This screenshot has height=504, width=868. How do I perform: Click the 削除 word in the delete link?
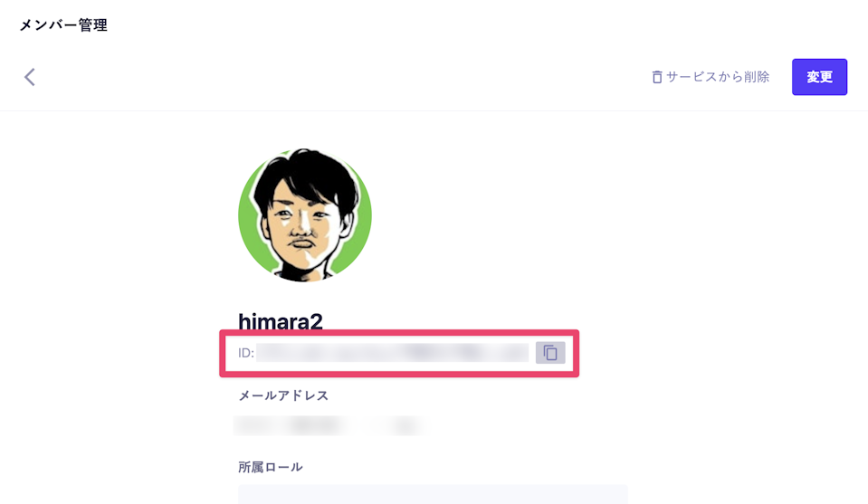tap(755, 78)
